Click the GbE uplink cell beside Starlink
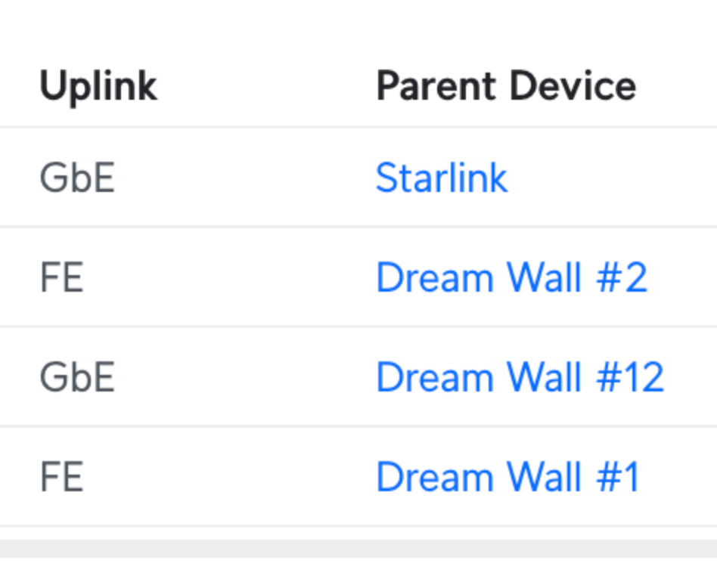 coord(77,178)
